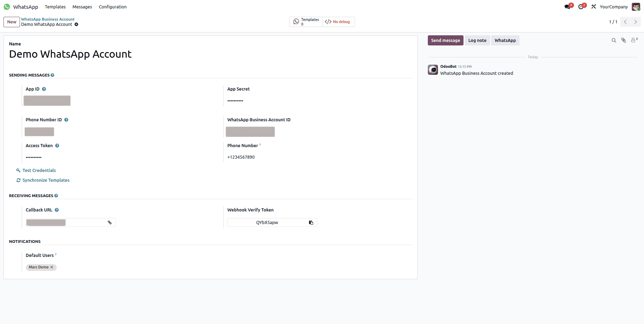Go to the previous record arrow
The height and width of the screenshot is (324, 644).
click(x=625, y=22)
